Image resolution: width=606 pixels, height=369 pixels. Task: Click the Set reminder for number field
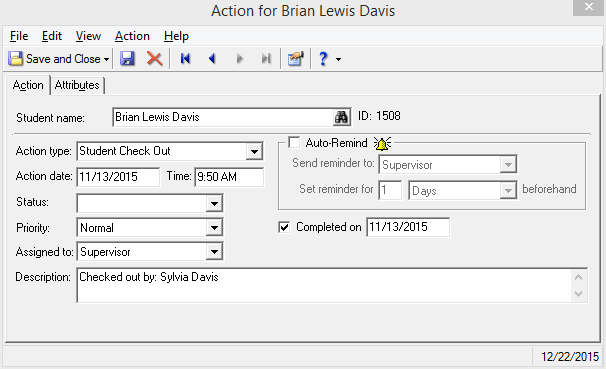point(390,190)
